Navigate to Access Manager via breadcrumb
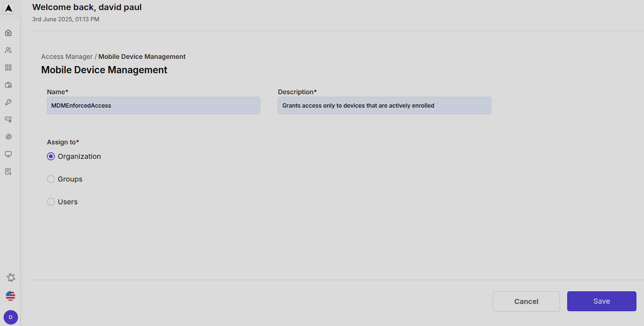Image resolution: width=644 pixels, height=326 pixels. (67, 56)
